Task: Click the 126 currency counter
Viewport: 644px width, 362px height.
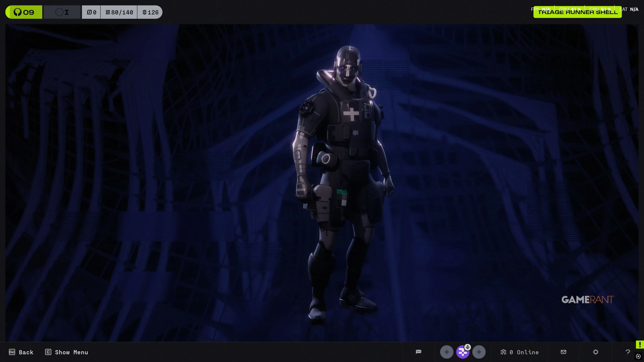Action: [150, 12]
